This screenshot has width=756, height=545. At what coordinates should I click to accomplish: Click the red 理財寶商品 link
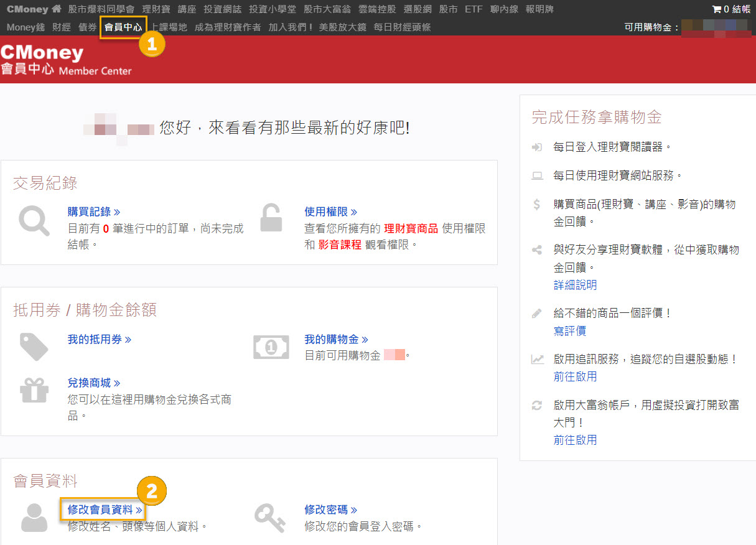click(411, 228)
